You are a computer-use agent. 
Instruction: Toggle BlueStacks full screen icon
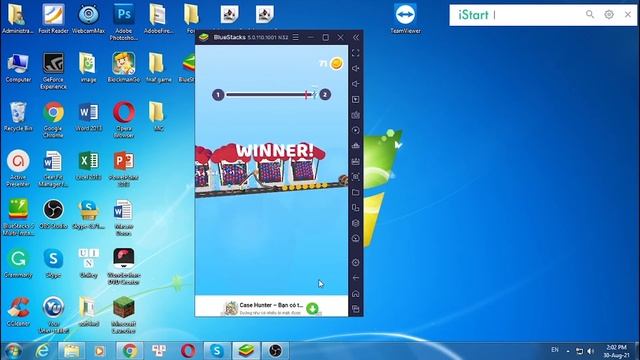[x=356, y=53]
